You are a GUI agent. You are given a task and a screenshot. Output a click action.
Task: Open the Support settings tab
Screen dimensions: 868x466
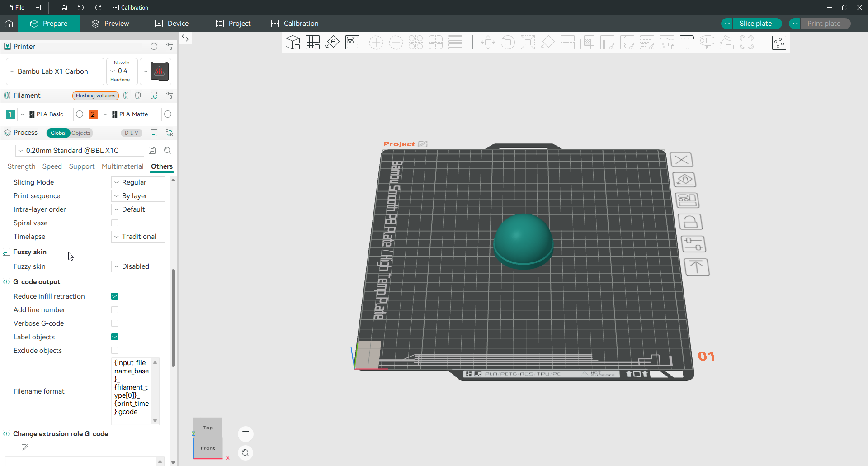pyautogui.click(x=82, y=166)
